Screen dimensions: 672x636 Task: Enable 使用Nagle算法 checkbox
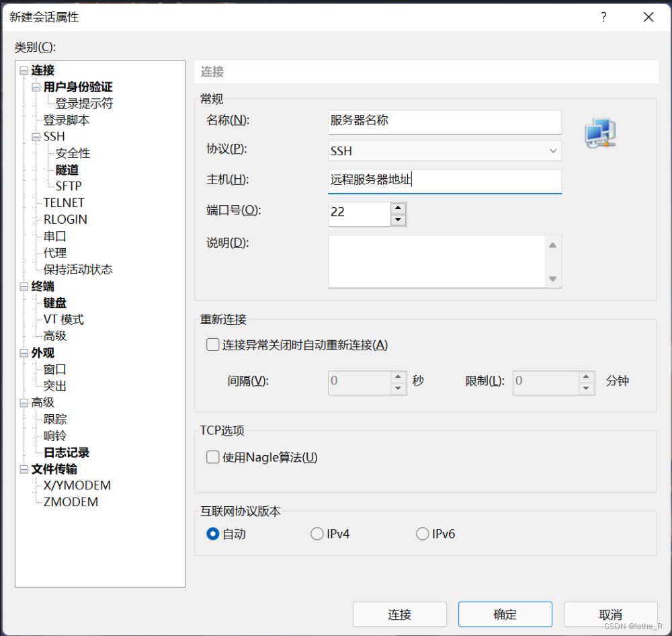coord(212,457)
